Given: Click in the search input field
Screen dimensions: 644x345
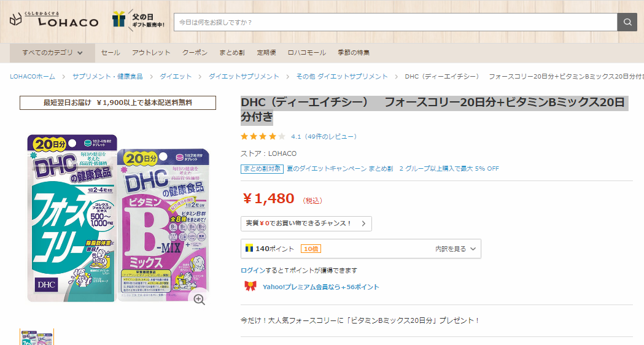Looking at the screenshot, I should tap(393, 22).
